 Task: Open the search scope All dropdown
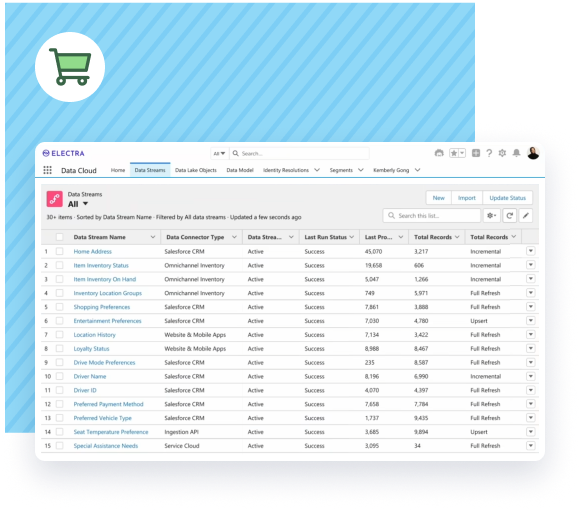point(220,153)
